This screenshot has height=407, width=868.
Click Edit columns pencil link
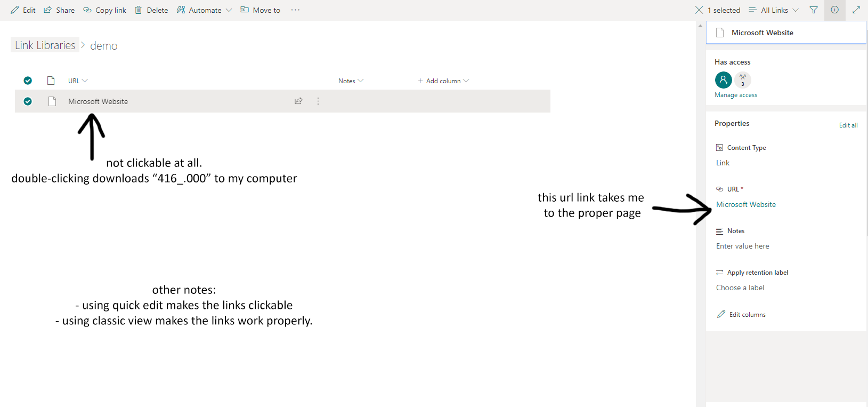point(741,314)
